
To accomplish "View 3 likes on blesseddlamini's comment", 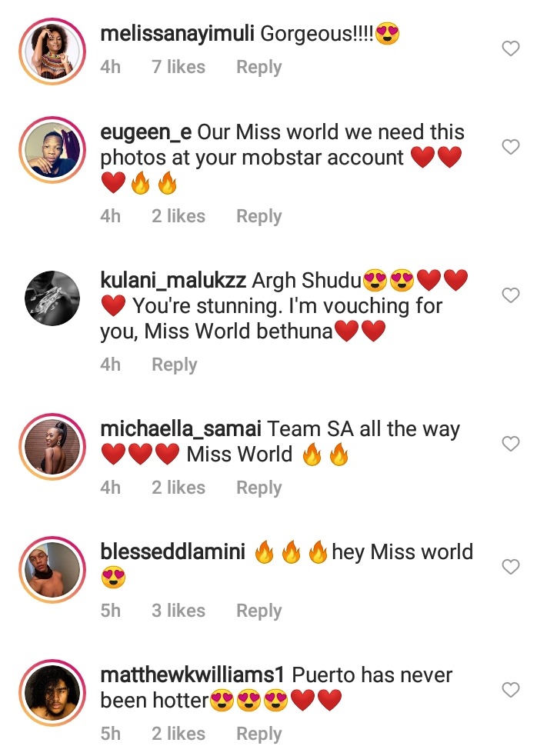I will pos(178,611).
